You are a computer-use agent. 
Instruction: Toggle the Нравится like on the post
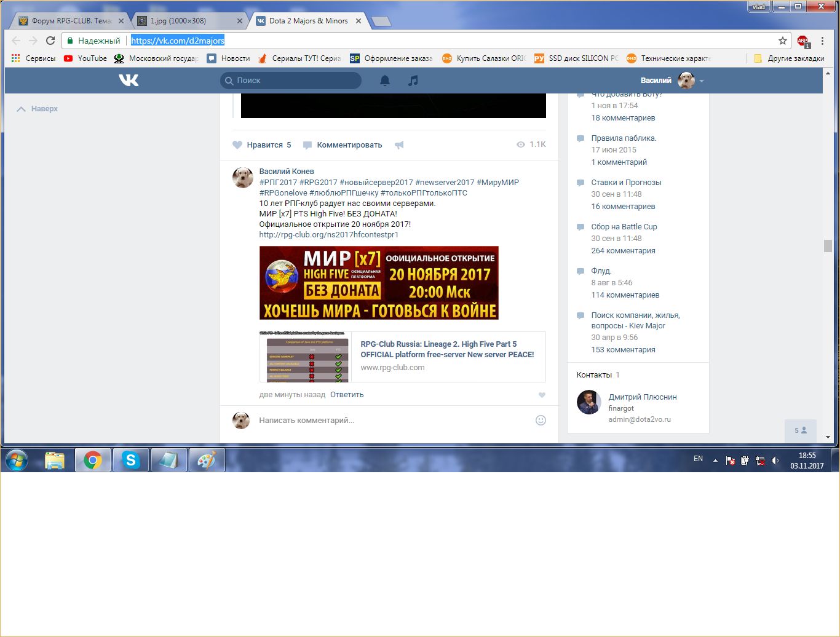pos(262,145)
